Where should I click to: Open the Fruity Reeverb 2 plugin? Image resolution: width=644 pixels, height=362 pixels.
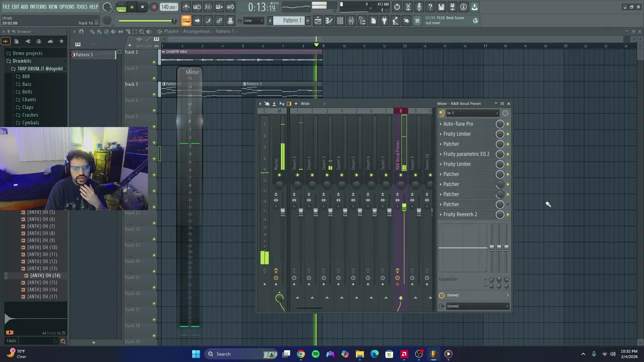(460, 214)
